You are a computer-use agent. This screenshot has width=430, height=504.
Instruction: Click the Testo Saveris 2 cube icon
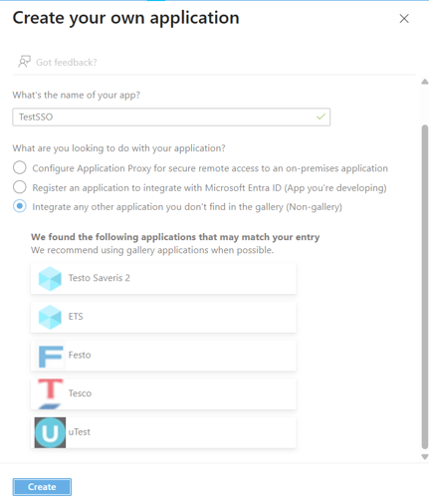point(50,278)
